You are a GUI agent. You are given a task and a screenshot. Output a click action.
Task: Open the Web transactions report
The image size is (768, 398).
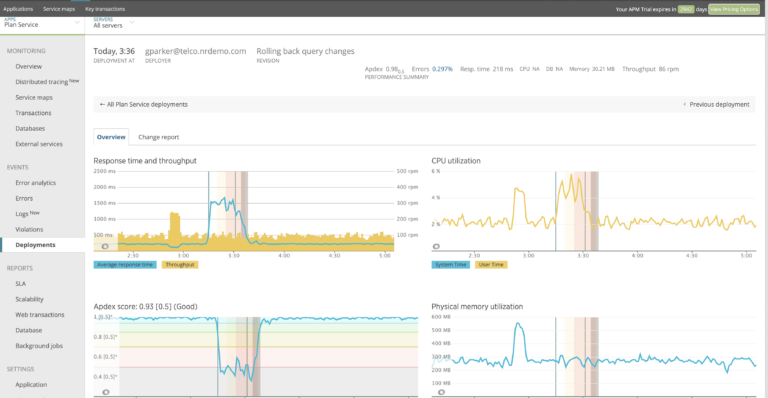click(x=40, y=315)
